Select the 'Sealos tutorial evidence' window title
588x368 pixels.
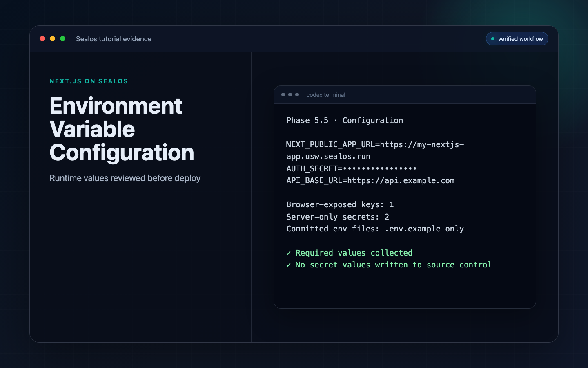coord(114,39)
